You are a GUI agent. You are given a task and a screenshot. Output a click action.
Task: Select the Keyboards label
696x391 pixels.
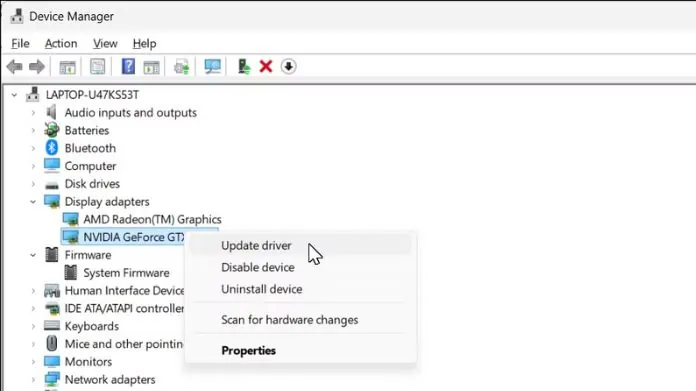tap(91, 326)
